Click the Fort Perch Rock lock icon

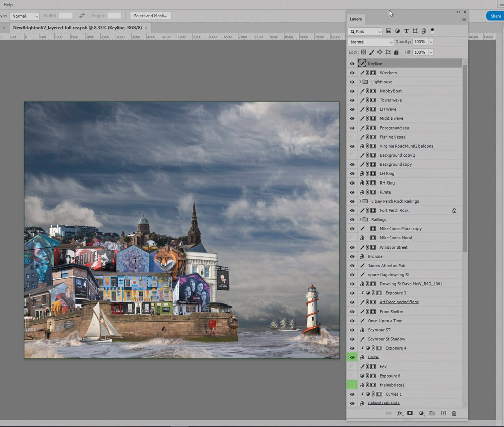click(454, 210)
